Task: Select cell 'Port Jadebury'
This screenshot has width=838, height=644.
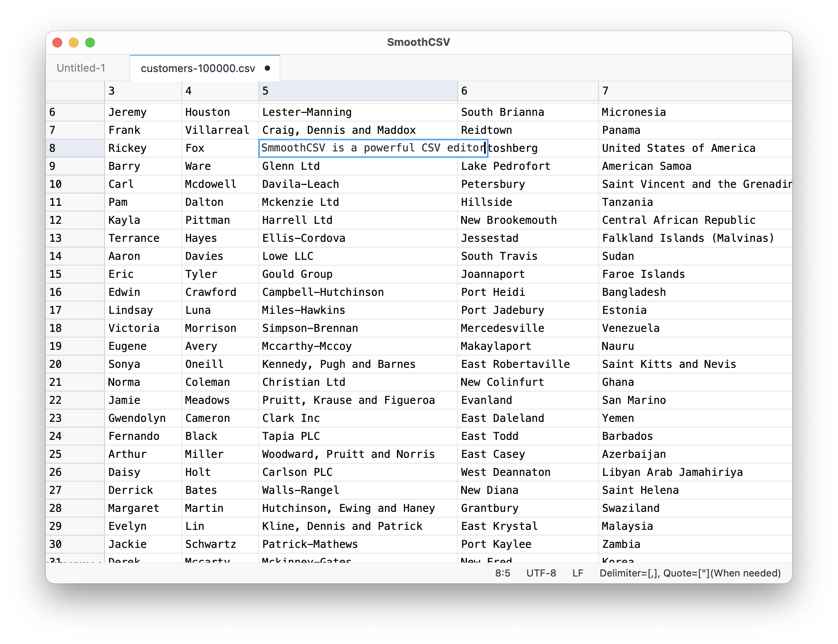Action: tap(528, 310)
